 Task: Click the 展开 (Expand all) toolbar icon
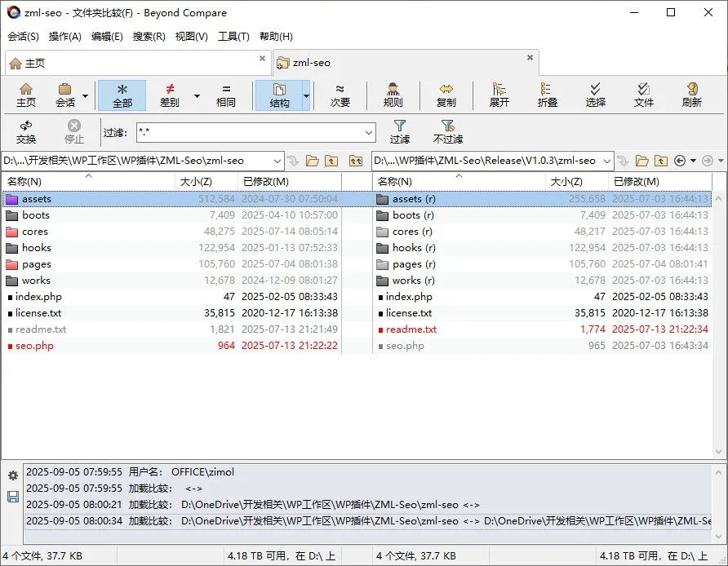pyautogui.click(x=499, y=95)
